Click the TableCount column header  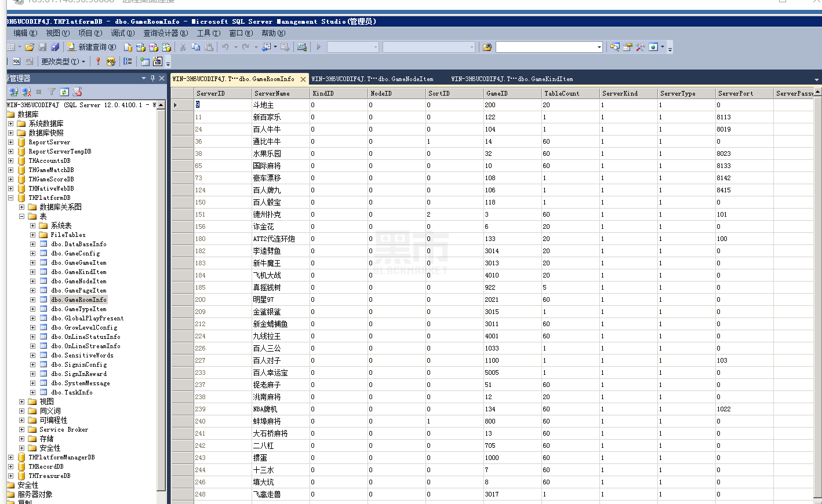(570, 93)
